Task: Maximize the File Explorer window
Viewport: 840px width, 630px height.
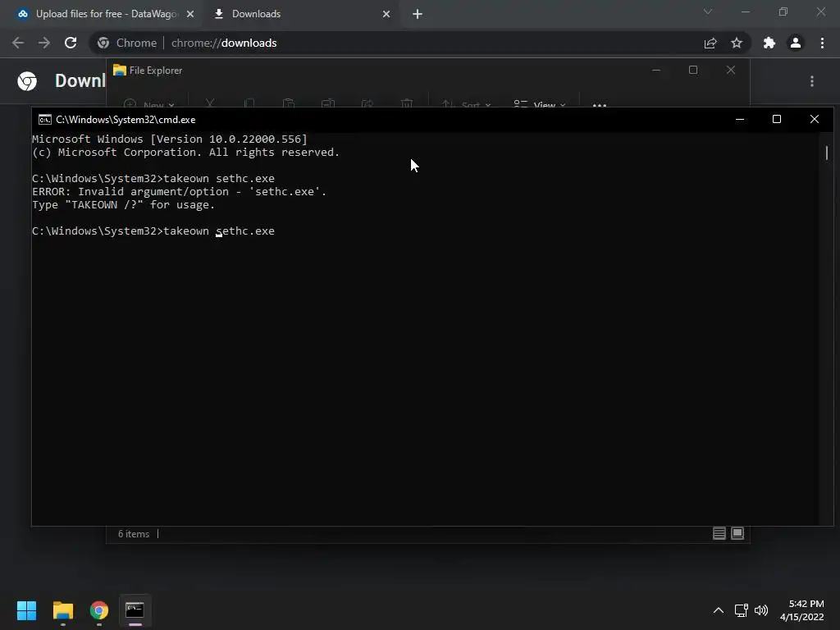Action: coord(693,71)
